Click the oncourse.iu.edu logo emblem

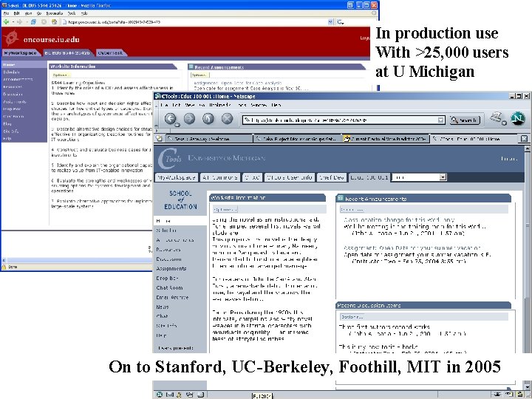point(11,38)
